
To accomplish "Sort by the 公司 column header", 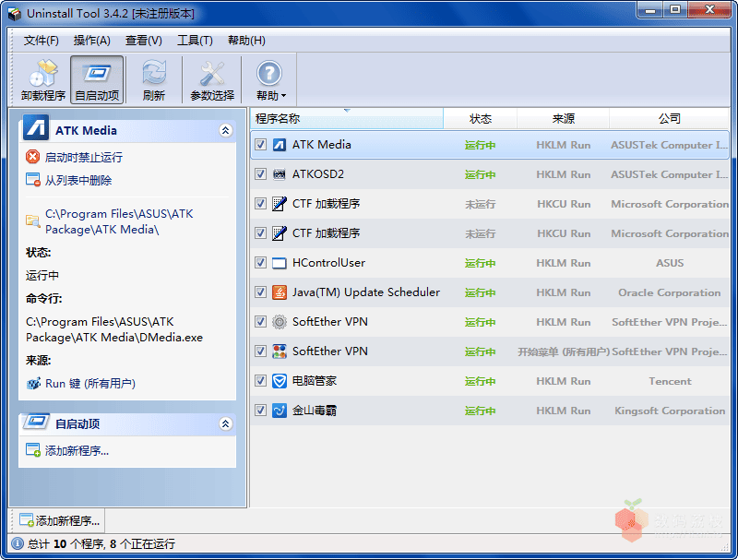I will (670, 119).
